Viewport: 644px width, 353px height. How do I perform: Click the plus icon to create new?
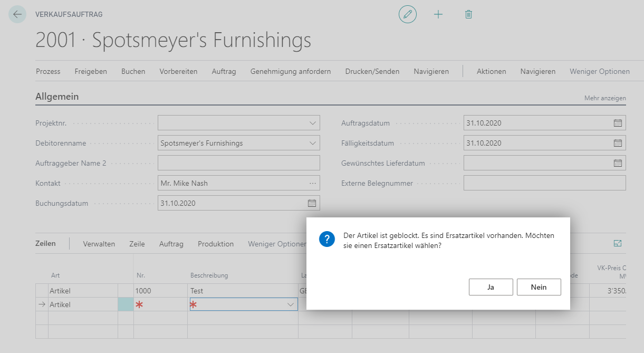tap(438, 14)
